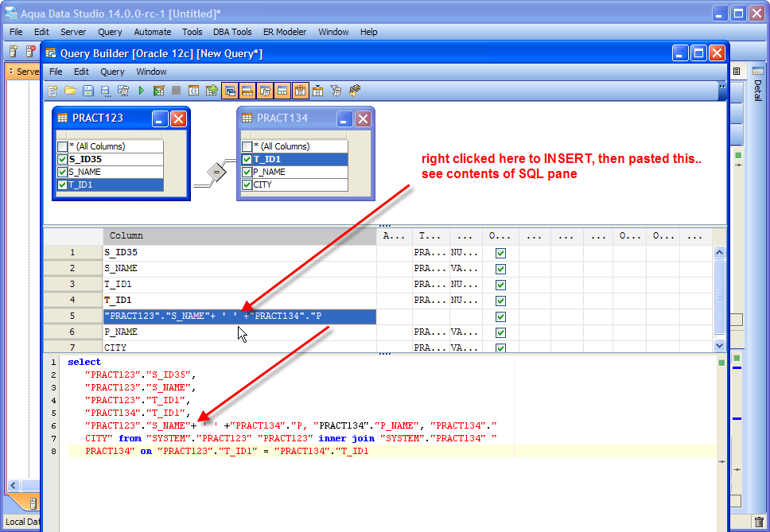Open the main Server menu

point(73,32)
